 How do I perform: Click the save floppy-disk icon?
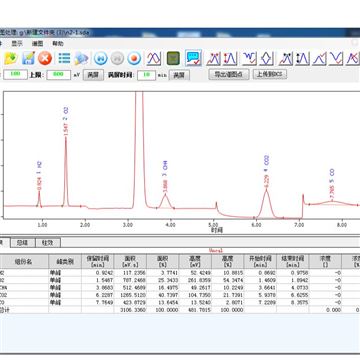(28, 58)
